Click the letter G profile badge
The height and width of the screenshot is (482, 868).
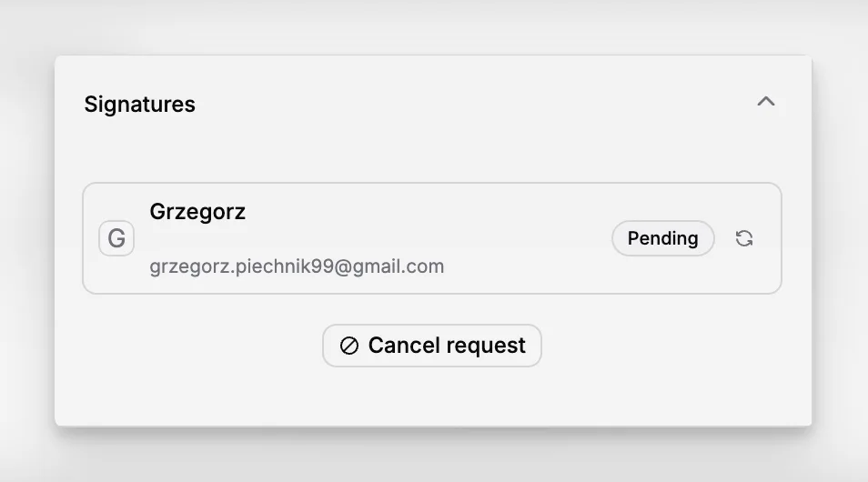coord(116,238)
